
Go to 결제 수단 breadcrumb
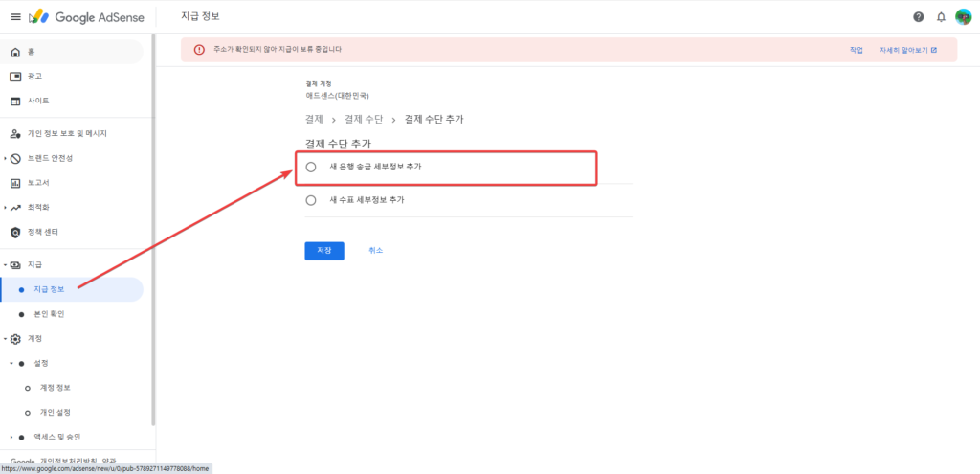(364, 119)
